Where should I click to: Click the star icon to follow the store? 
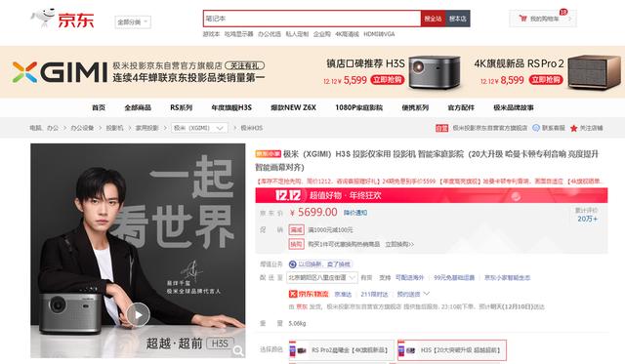pos(573,128)
